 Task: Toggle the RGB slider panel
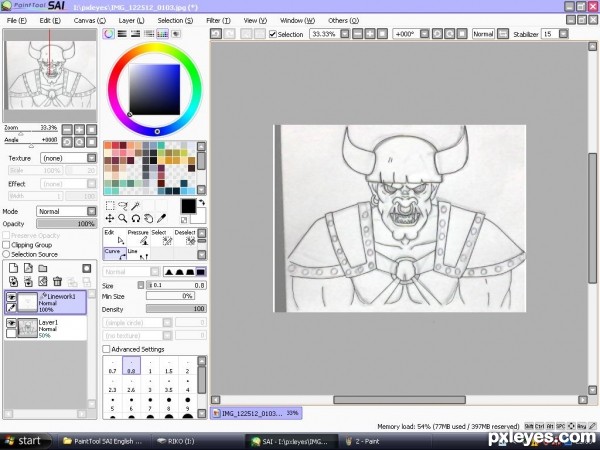122,34
